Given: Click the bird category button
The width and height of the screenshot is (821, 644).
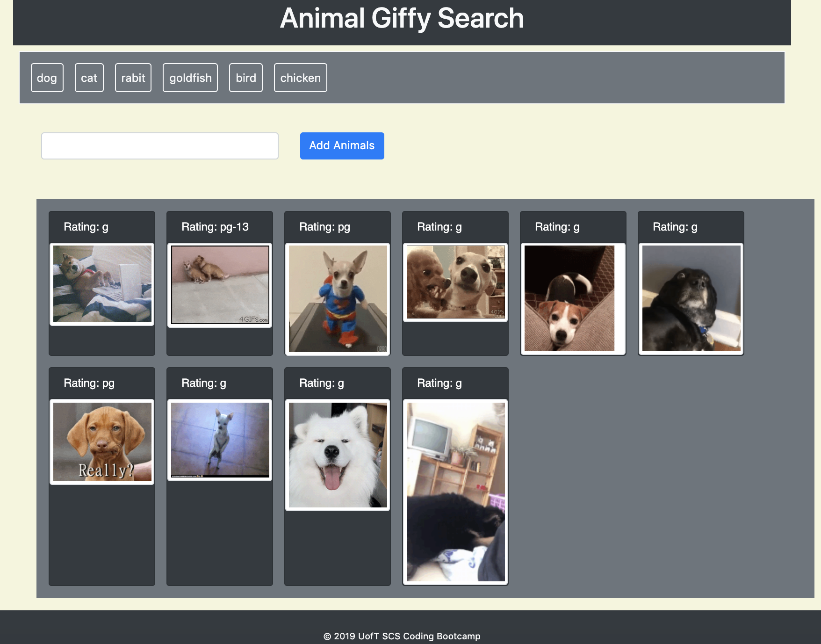Looking at the screenshot, I should [245, 78].
